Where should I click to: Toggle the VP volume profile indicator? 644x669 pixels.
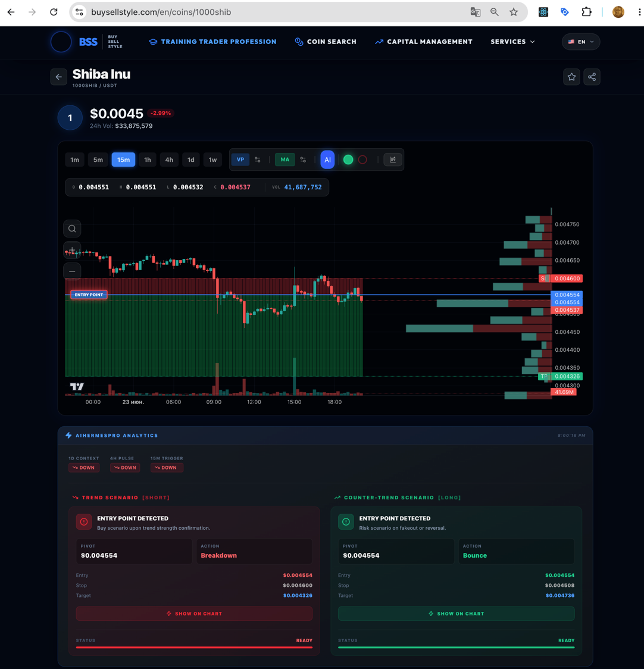(x=240, y=160)
